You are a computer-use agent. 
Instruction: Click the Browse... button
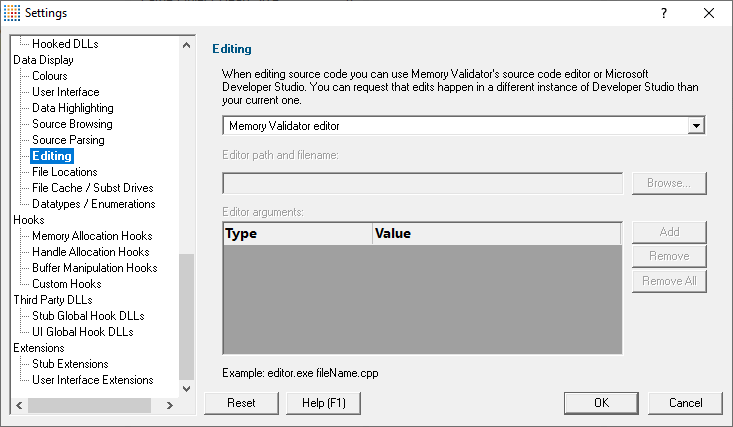pyautogui.click(x=669, y=183)
